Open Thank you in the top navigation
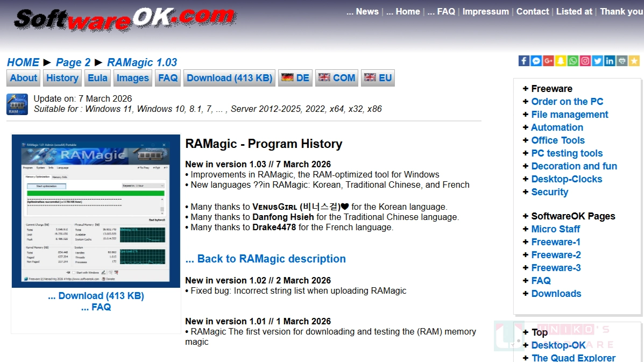 [x=621, y=11]
